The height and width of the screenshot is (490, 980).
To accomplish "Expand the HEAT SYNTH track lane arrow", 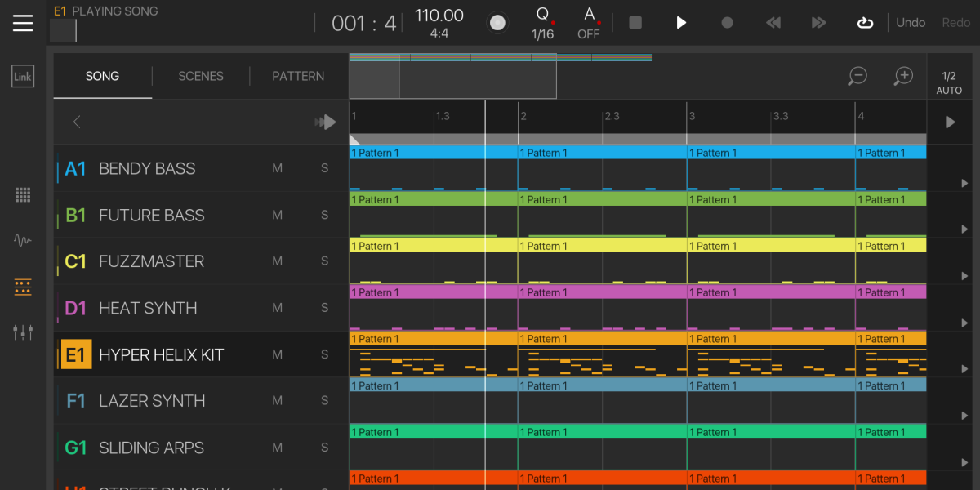I will (964, 323).
